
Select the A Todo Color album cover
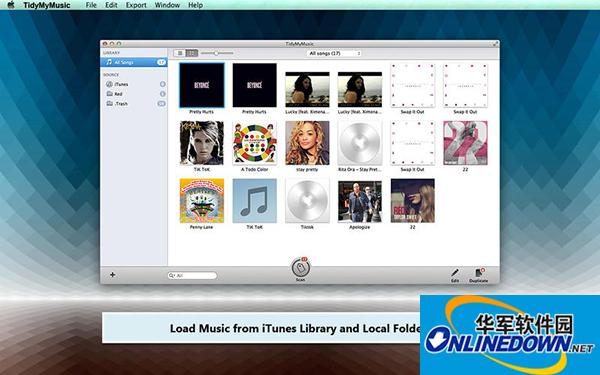(254, 143)
